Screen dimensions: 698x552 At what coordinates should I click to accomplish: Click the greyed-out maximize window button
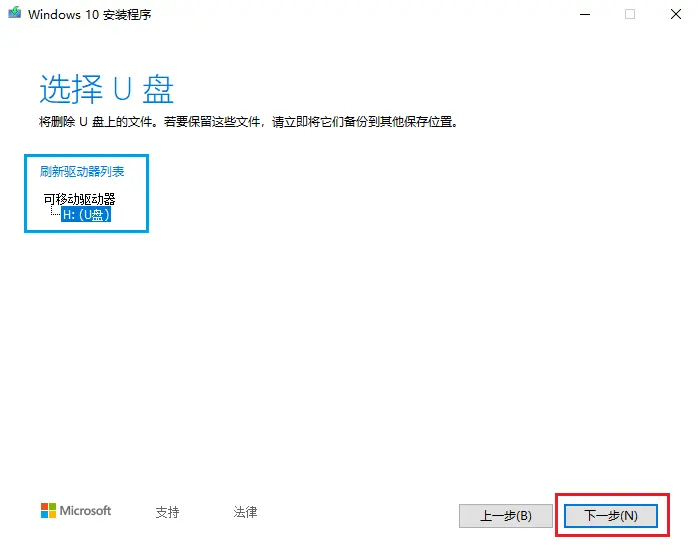tap(630, 15)
